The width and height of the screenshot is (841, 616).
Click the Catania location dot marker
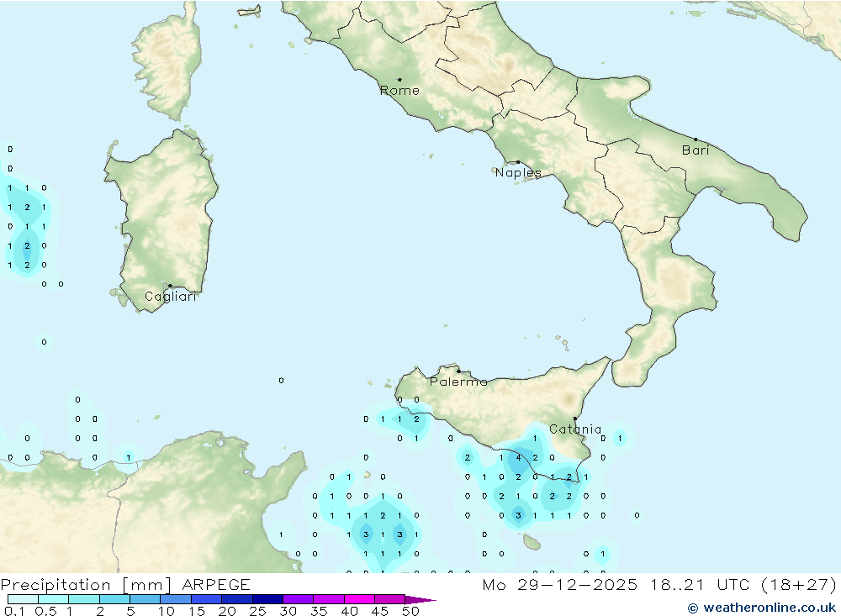pos(575,419)
